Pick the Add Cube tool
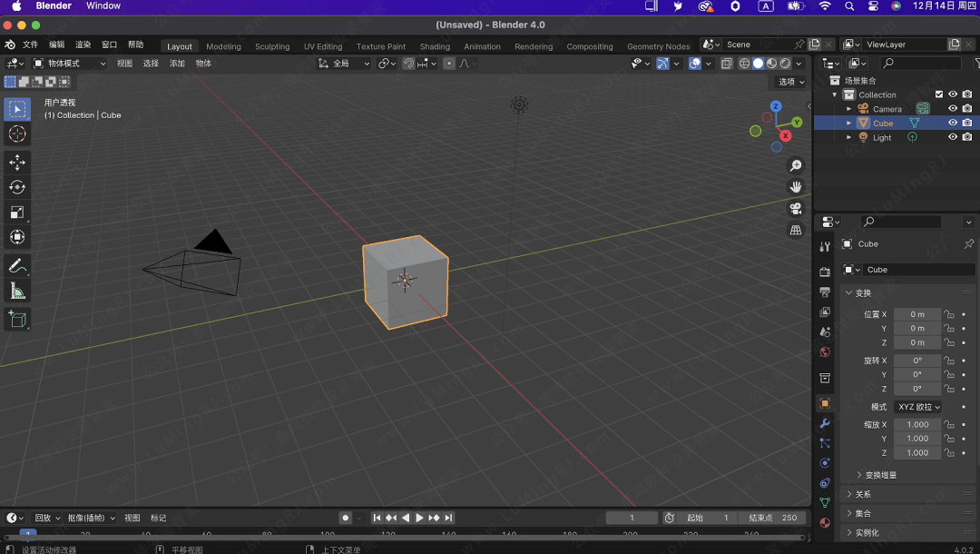Screen dimensions: 980x554 (17, 319)
